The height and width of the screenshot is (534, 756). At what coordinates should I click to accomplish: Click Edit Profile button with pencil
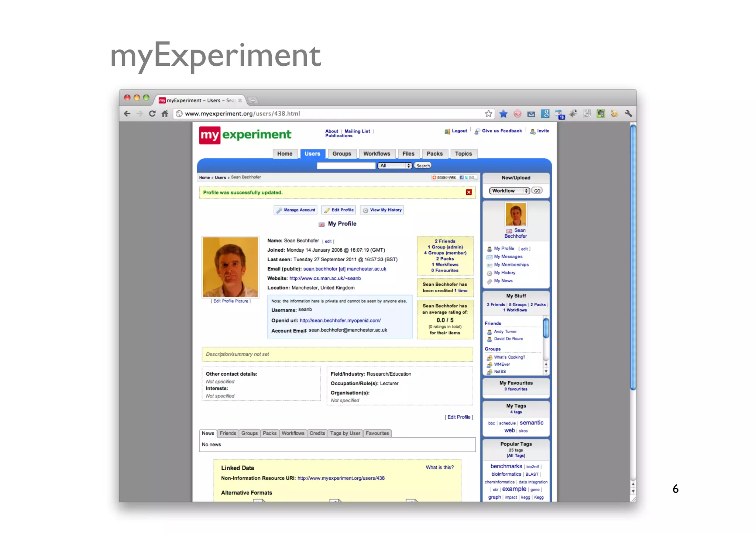click(339, 210)
